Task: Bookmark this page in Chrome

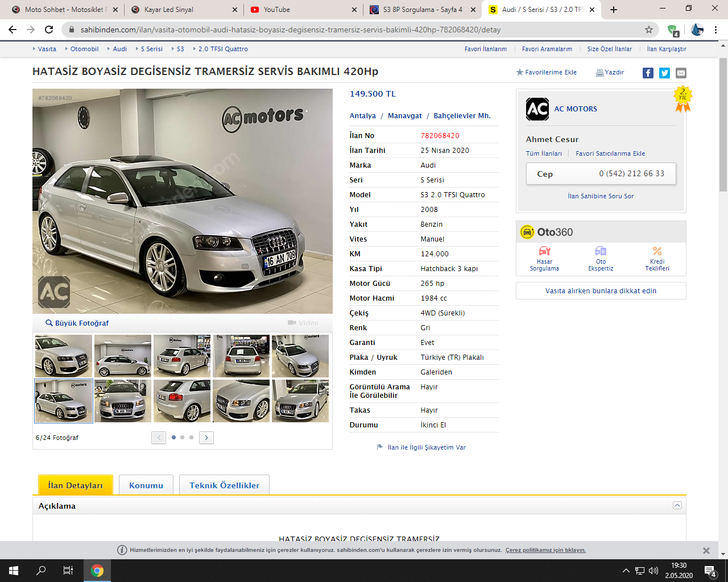Action: click(649, 30)
